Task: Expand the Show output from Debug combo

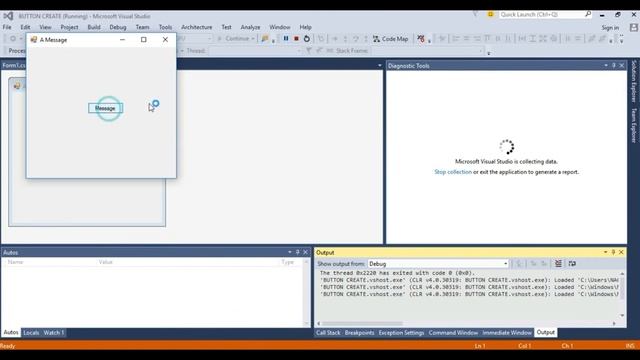Action: pos(505,264)
